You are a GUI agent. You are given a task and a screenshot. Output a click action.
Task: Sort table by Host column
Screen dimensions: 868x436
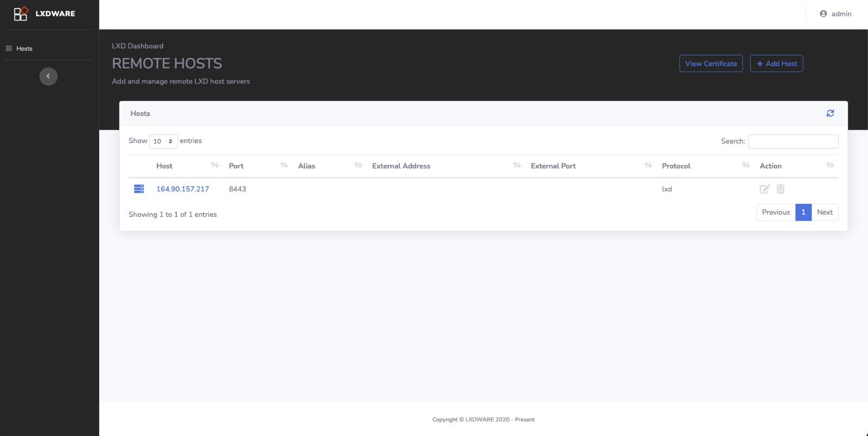point(164,166)
